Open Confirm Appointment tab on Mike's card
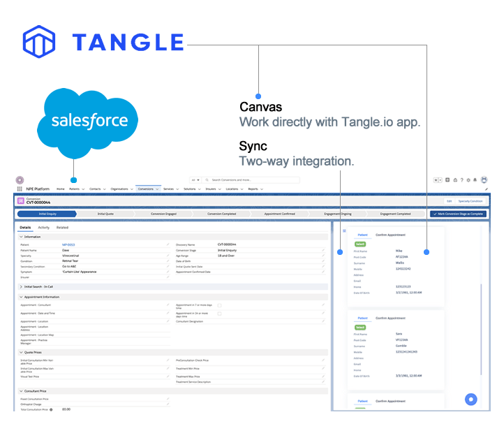Viewport: 504px width, 440px height. pyautogui.click(x=390, y=235)
